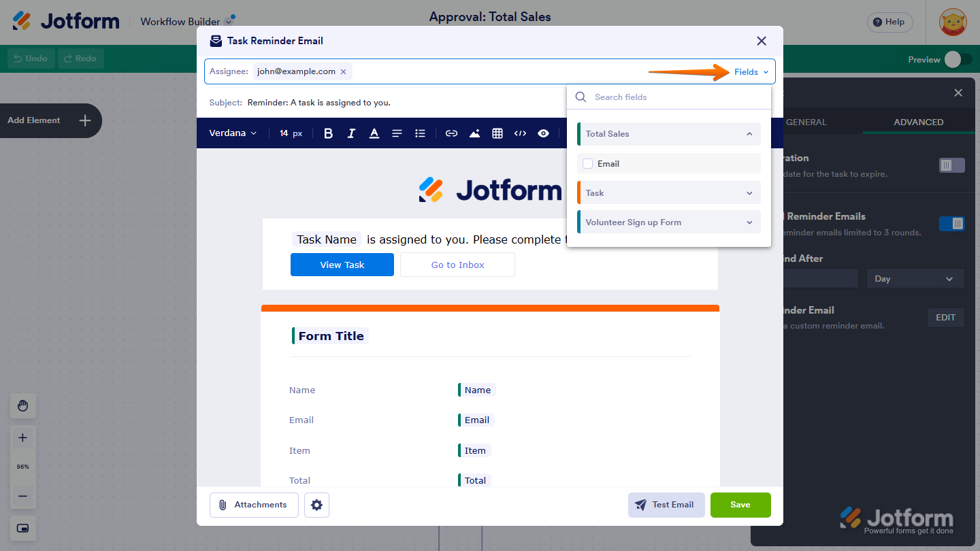
Task: Click the Save button
Action: pyautogui.click(x=740, y=505)
